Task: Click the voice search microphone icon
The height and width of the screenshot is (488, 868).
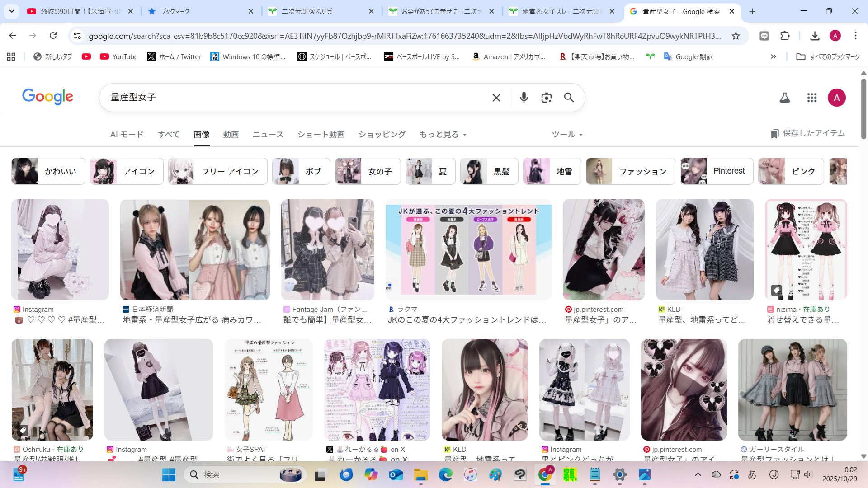Action: click(x=524, y=98)
